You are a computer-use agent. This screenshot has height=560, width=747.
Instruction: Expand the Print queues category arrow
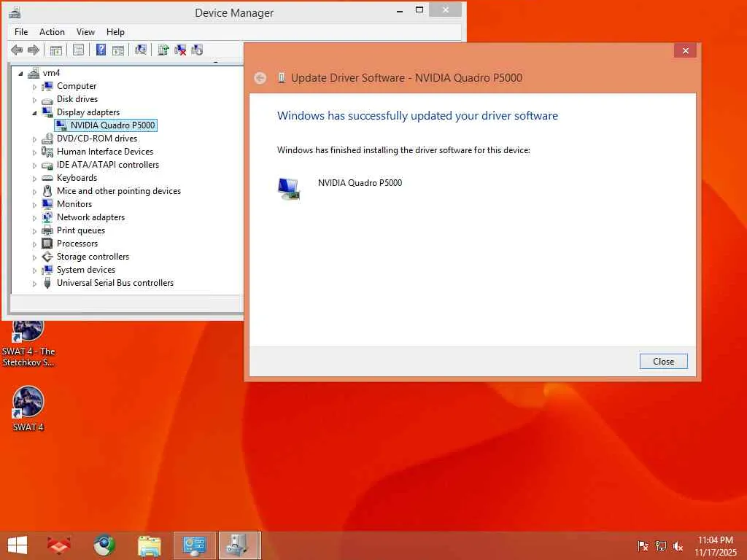coord(34,231)
